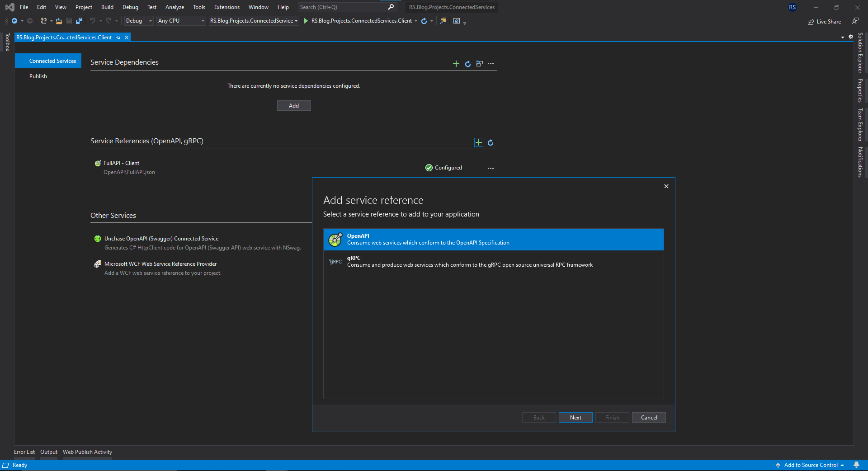Click the search magnifier icon in Quick Launch
The height and width of the screenshot is (471, 868).
pyautogui.click(x=391, y=7)
